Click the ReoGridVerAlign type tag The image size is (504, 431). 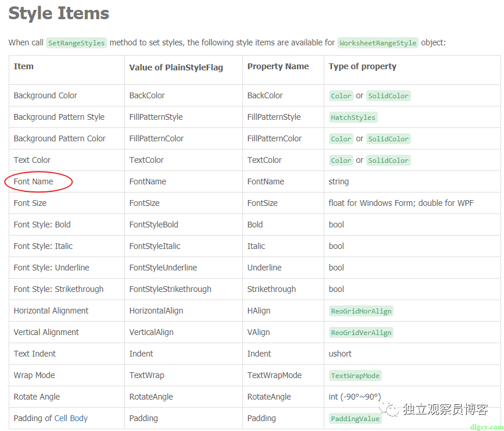click(361, 332)
